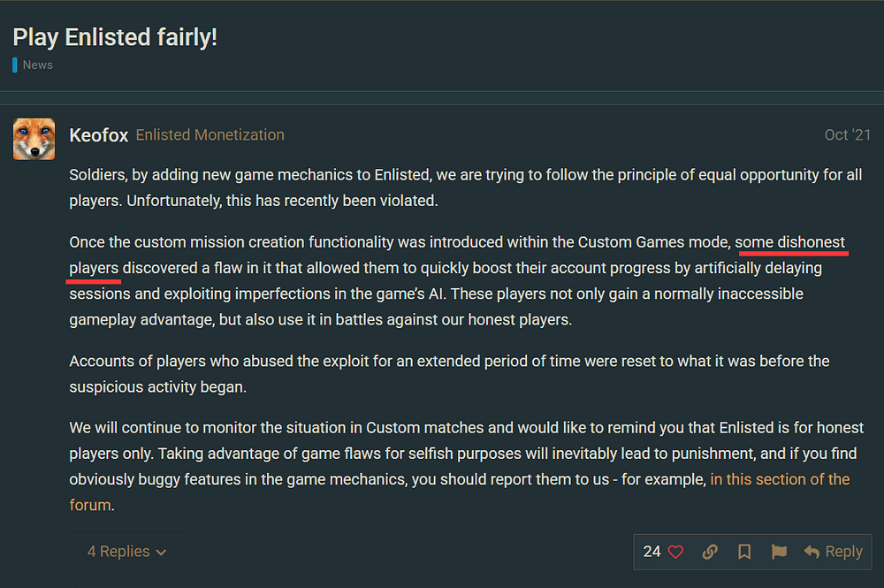Flag this post for moderators

(779, 552)
